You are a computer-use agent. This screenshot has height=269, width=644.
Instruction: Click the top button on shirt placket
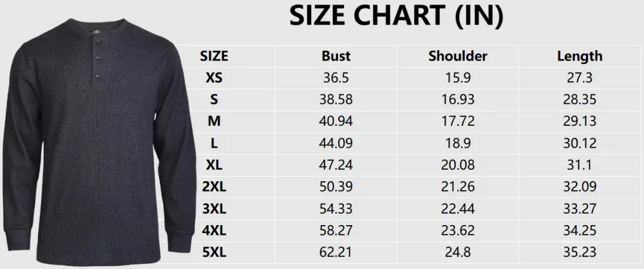click(x=98, y=41)
